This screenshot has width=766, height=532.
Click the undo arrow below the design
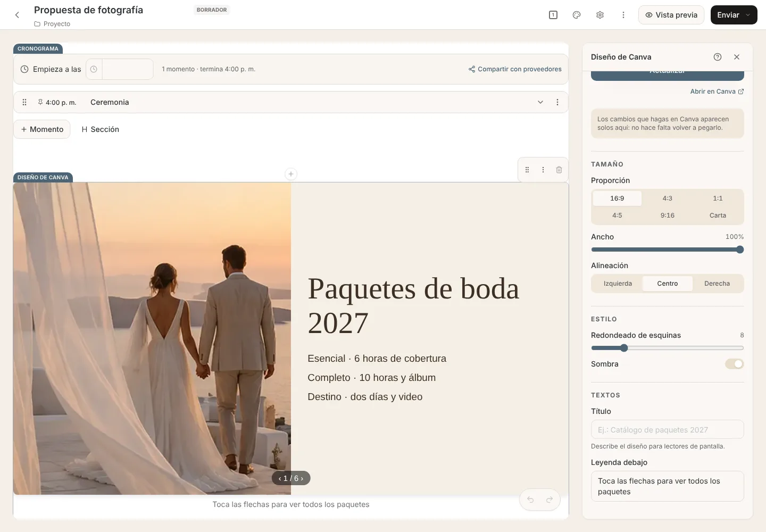coord(530,500)
